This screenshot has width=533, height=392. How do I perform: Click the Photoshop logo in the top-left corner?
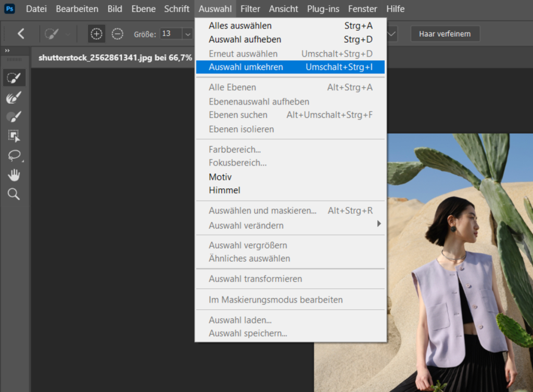pyautogui.click(x=9, y=8)
